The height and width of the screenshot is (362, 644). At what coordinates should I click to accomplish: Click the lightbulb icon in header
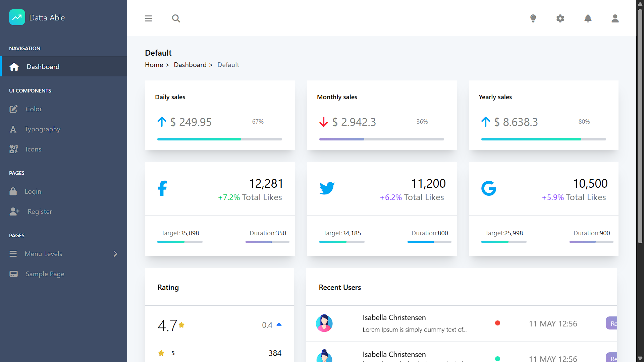click(533, 18)
